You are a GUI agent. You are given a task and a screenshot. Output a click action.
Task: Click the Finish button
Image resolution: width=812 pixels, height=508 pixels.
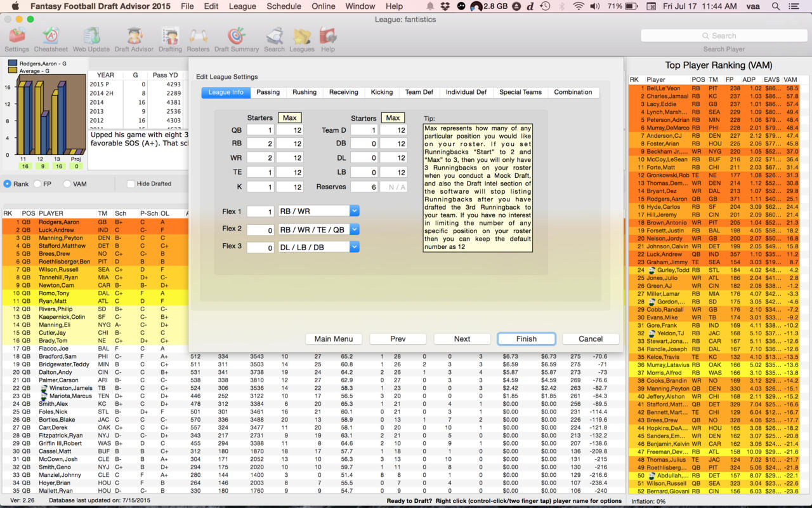pos(526,338)
